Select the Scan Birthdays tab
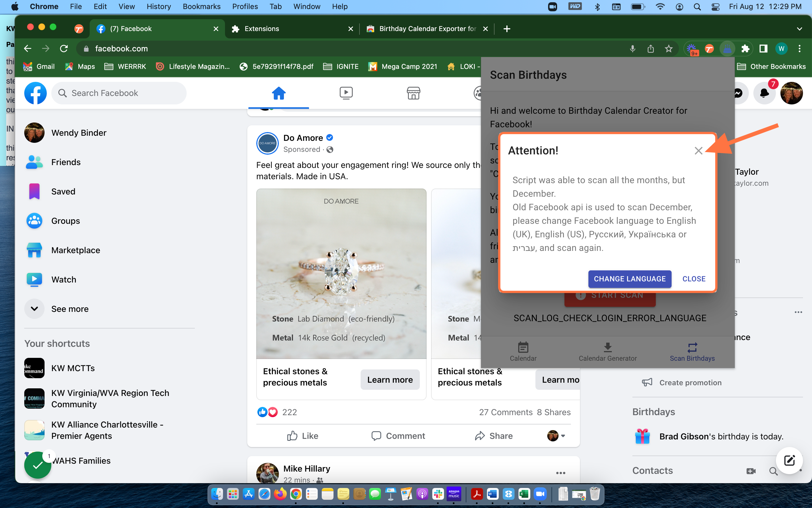 (692, 351)
